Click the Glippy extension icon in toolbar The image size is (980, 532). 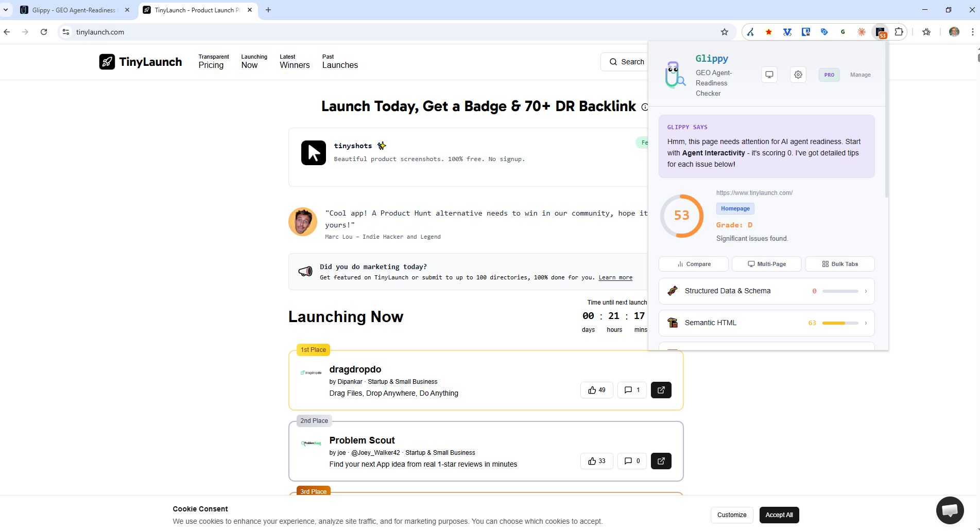tap(880, 32)
